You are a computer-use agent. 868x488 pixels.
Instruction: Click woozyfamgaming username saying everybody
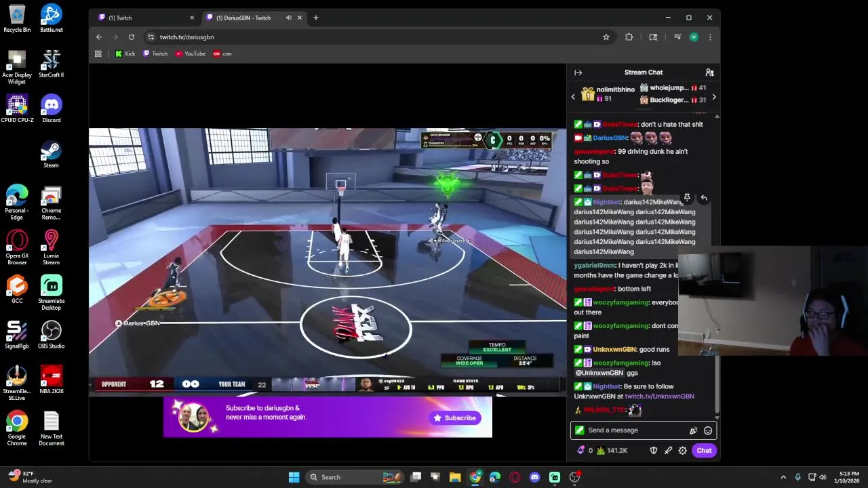[620, 303]
